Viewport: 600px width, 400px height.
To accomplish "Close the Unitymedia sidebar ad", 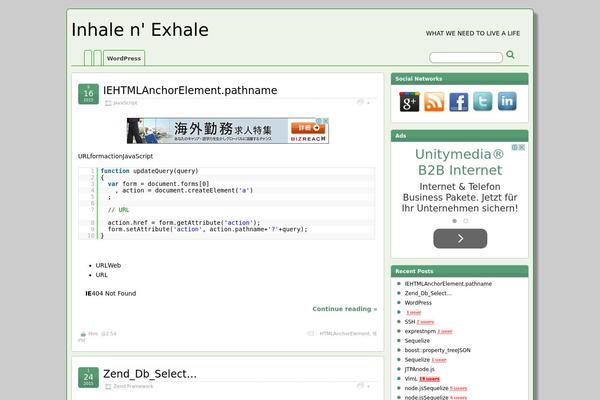I will tap(522, 147).
